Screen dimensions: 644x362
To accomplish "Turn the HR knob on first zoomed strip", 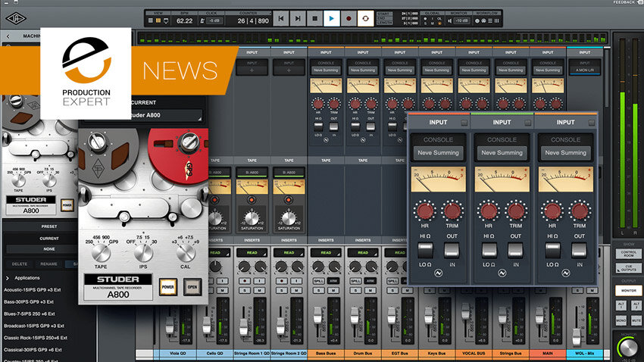I will point(425,211).
